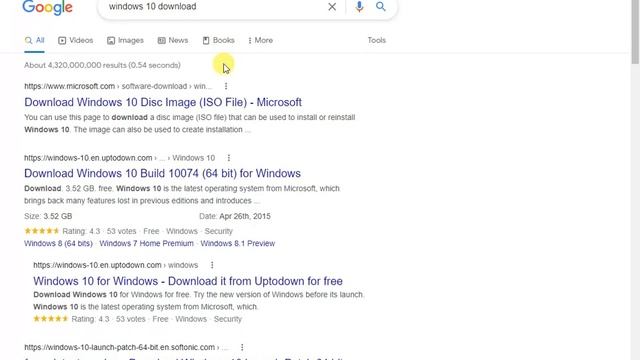
Task: Click the Google logo
Action: click(47, 7)
